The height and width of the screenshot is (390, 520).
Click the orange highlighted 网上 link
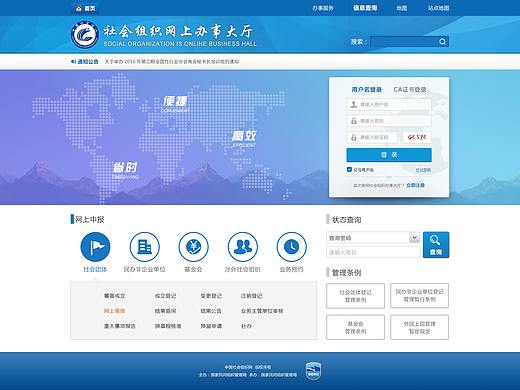(114, 311)
